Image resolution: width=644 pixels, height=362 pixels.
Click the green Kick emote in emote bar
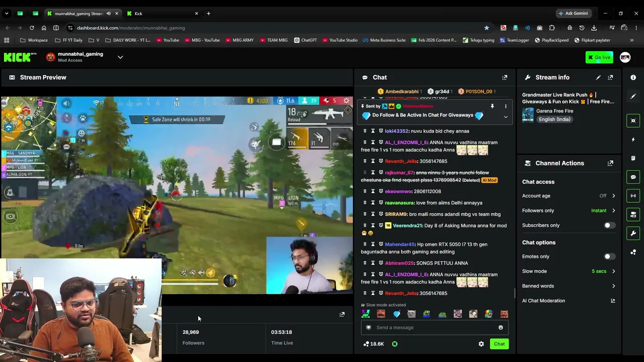366,314
